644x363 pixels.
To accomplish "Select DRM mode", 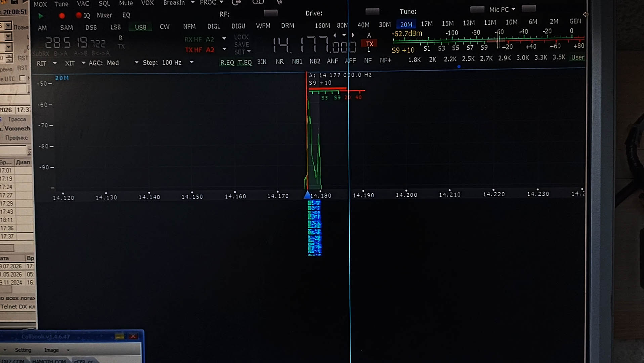I will (x=288, y=26).
